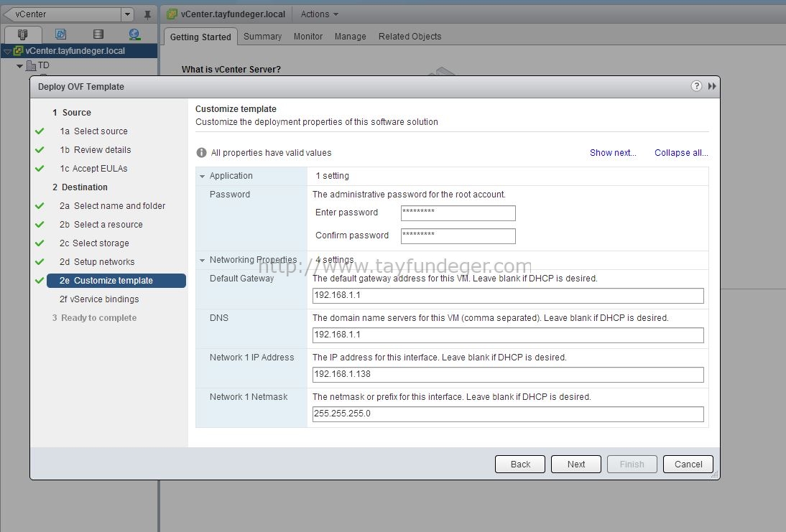Click the Show next... link
Image resolution: width=786 pixels, height=532 pixels.
coord(613,153)
